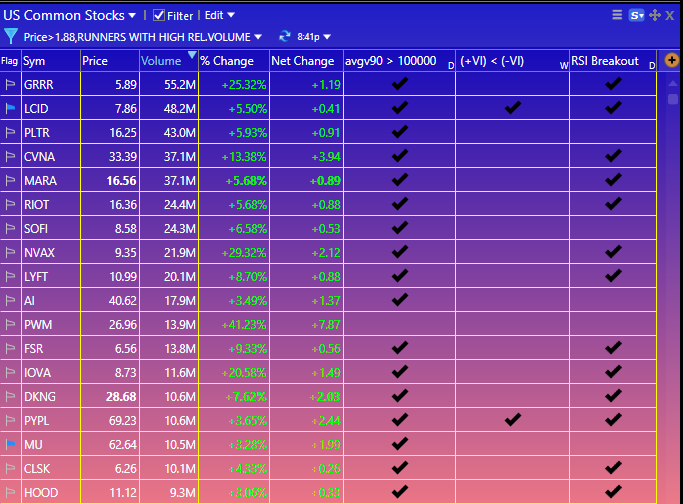Open the 8:41p refresh time dropdown
The height and width of the screenshot is (504, 683).
tap(314, 37)
